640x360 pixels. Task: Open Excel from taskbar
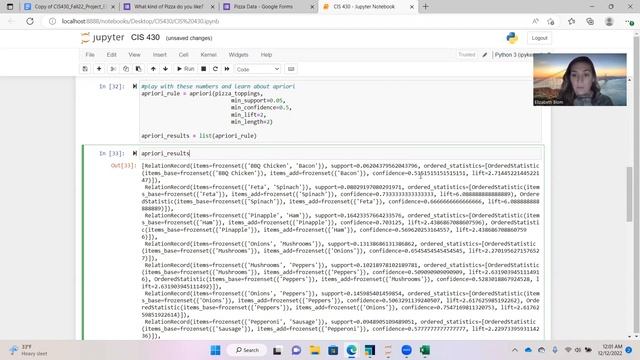(x=424, y=350)
